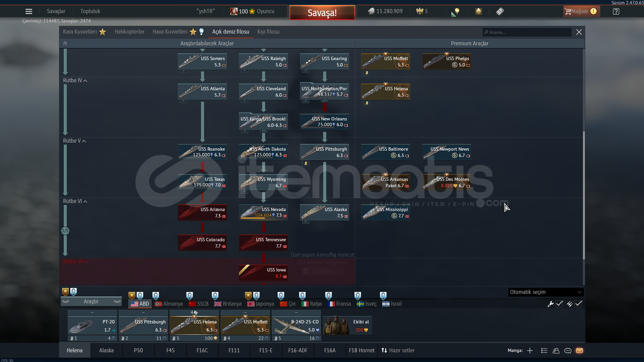
Task: Open the chat bubble icon
Action: (568, 351)
